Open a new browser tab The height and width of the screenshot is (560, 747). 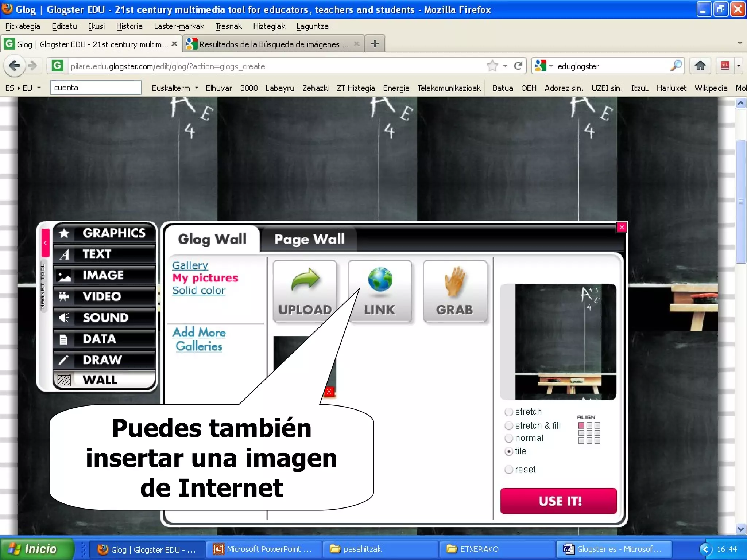[375, 44]
